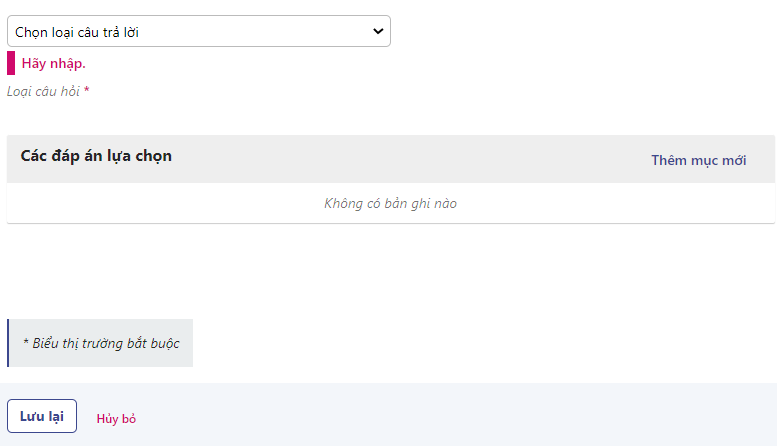Cancel with the "Hủy bỏ" link

coord(116,418)
